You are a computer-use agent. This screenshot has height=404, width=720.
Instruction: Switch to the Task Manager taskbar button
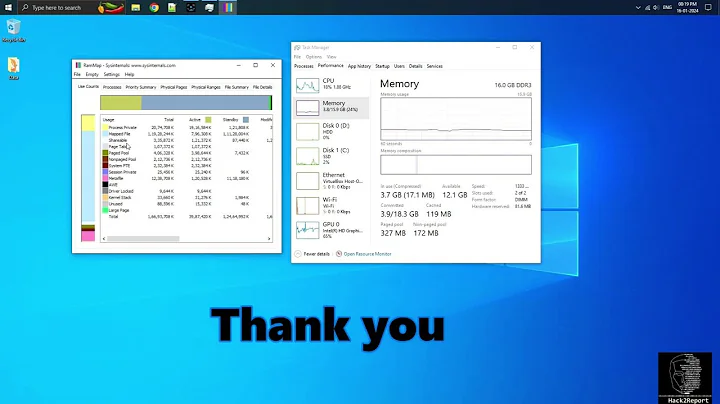[209, 7]
